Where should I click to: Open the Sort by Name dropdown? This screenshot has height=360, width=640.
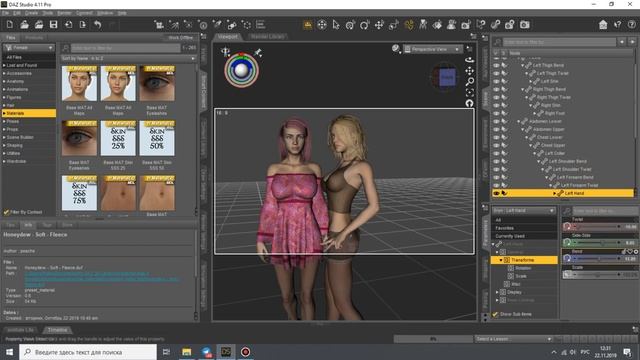tap(128, 59)
